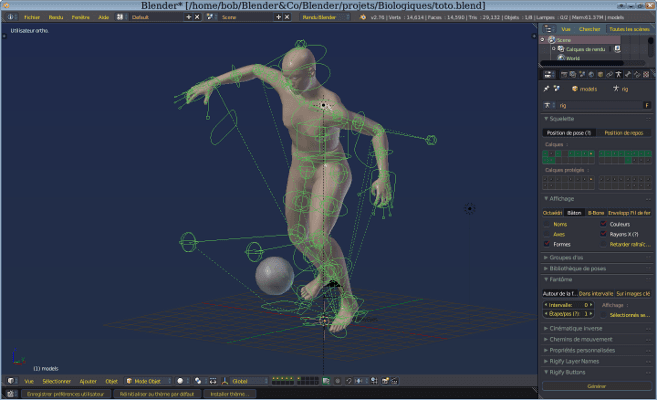Toggle the Rayons X checkbox

[x=605, y=234]
